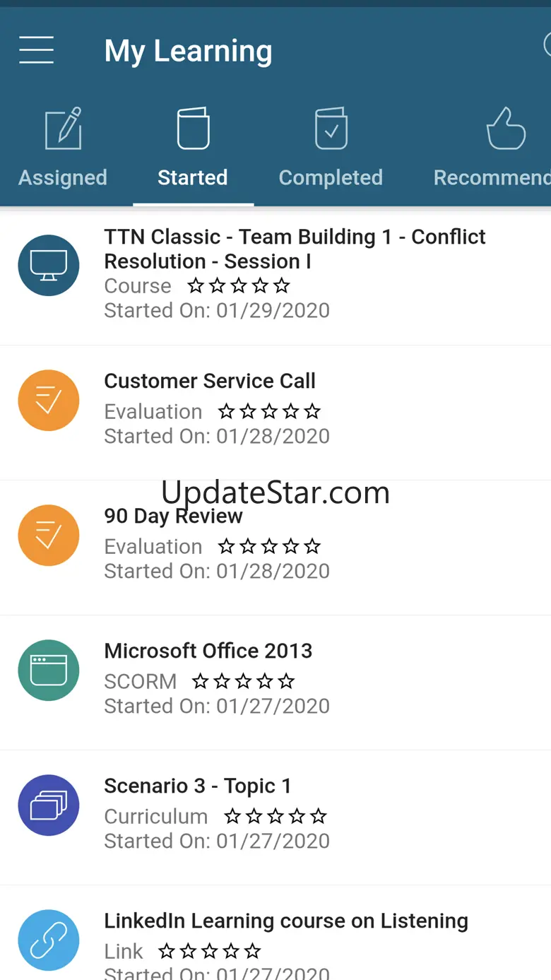
Task: Switch to the Started tab
Action: point(193,177)
